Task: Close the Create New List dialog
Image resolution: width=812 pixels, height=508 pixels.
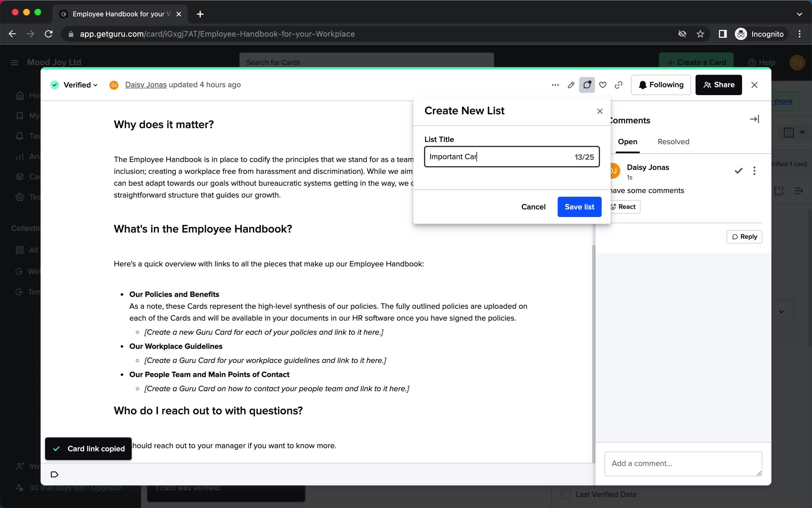Action: pyautogui.click(x=600, y=111)
